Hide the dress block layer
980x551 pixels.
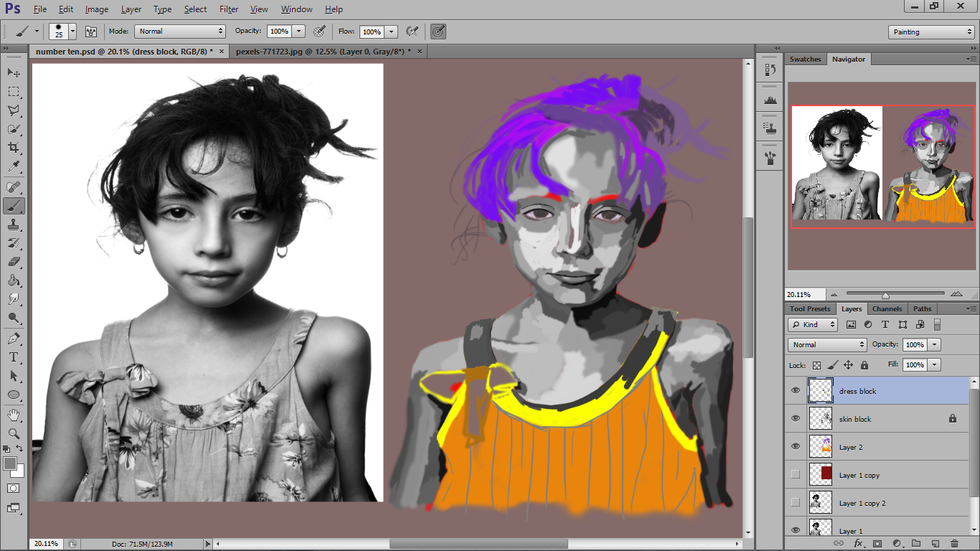[795, 391]
